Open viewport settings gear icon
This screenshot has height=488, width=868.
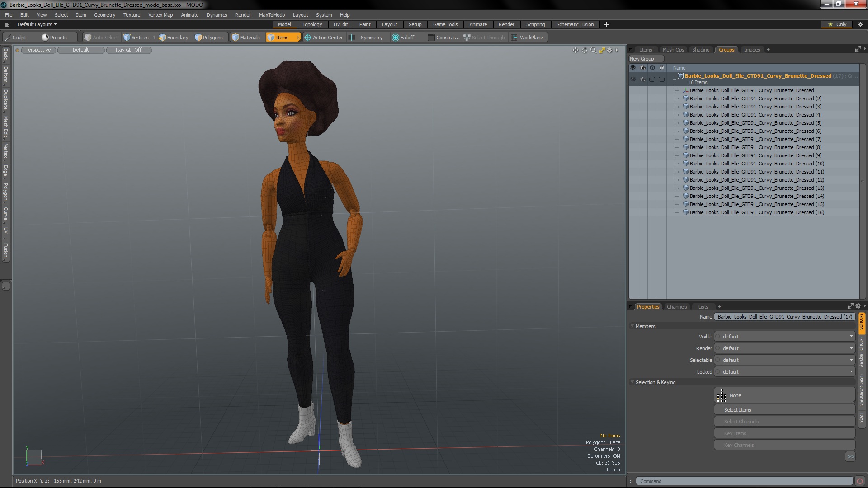pyautogui.click(x=609, y=50)
